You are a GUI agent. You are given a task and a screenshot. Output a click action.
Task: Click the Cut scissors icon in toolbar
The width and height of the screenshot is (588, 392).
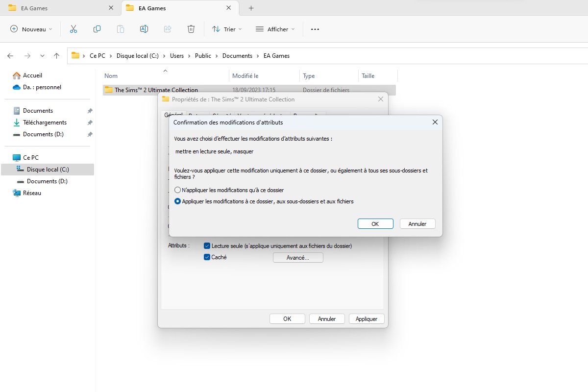tap(73, 29)
